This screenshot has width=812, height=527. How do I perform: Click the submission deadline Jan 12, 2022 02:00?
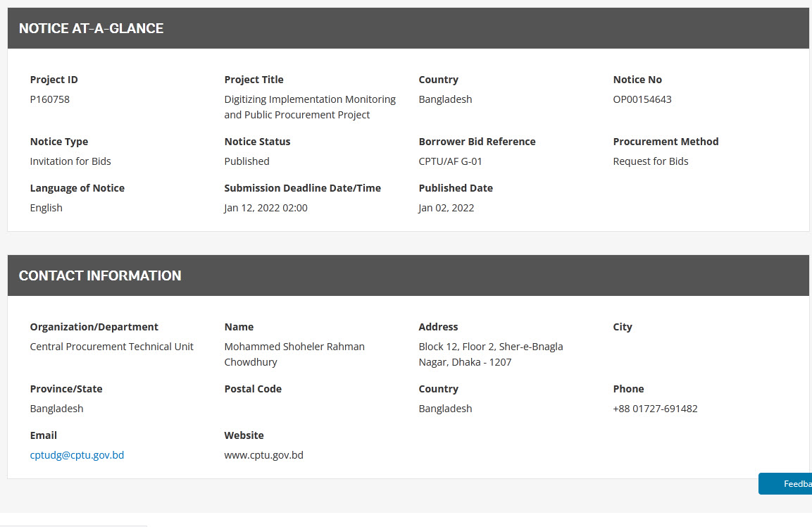(x=266, y=208)
